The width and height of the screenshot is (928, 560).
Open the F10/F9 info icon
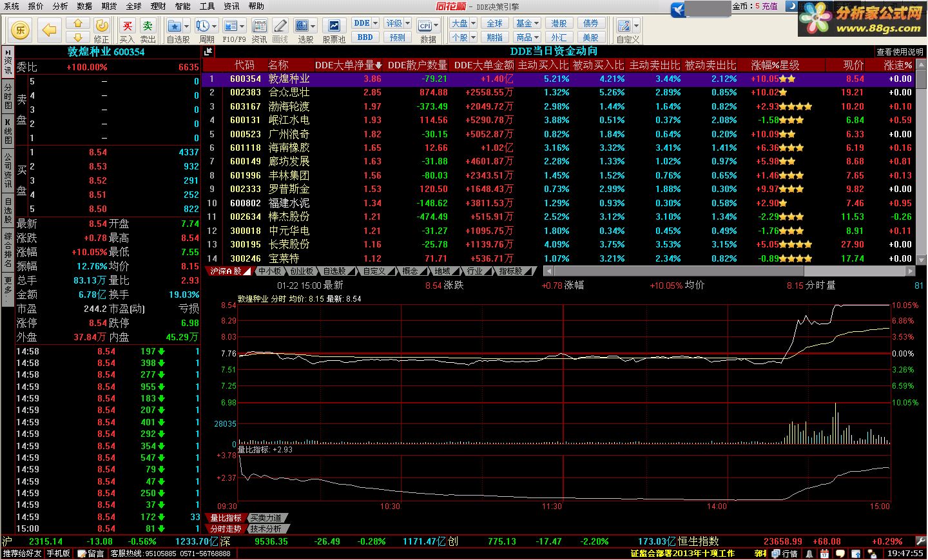[230, 26]
